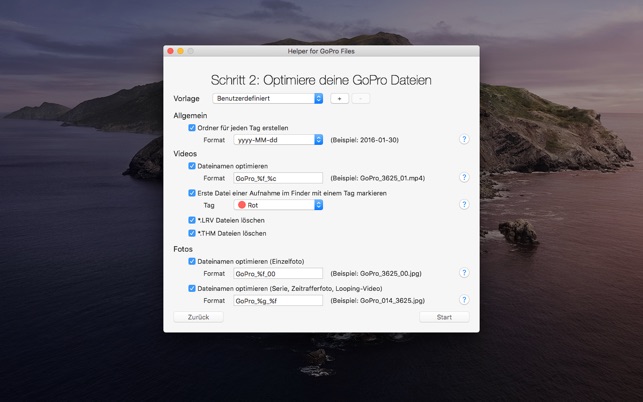Open help for the video filename format
The width and height of the screenshot is (643, 402).
(464, 178)
